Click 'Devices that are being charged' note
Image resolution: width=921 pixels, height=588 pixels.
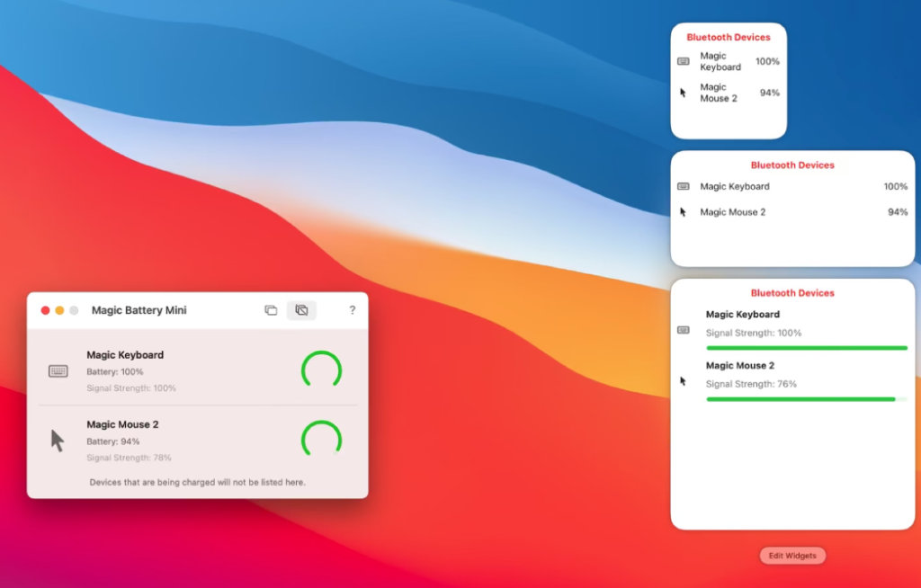(197, 482)
